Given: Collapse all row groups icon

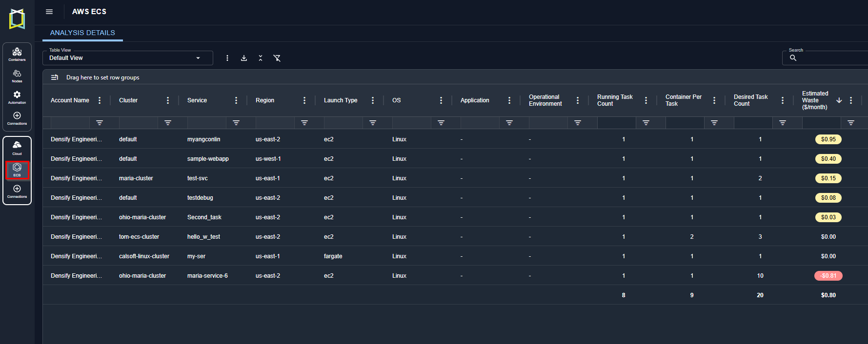Looking at the screenshot, I should point(261,58).
